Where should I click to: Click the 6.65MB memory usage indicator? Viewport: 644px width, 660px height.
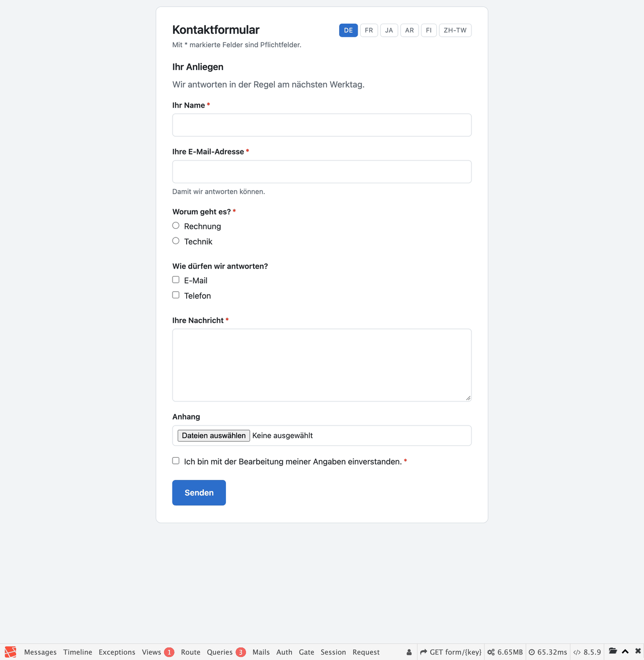(505, 652)
